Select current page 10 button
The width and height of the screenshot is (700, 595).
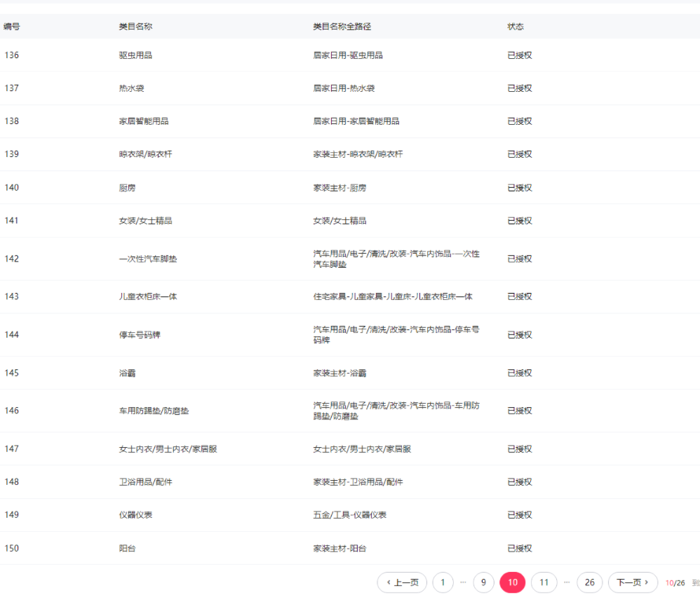(x=512, y=582)
